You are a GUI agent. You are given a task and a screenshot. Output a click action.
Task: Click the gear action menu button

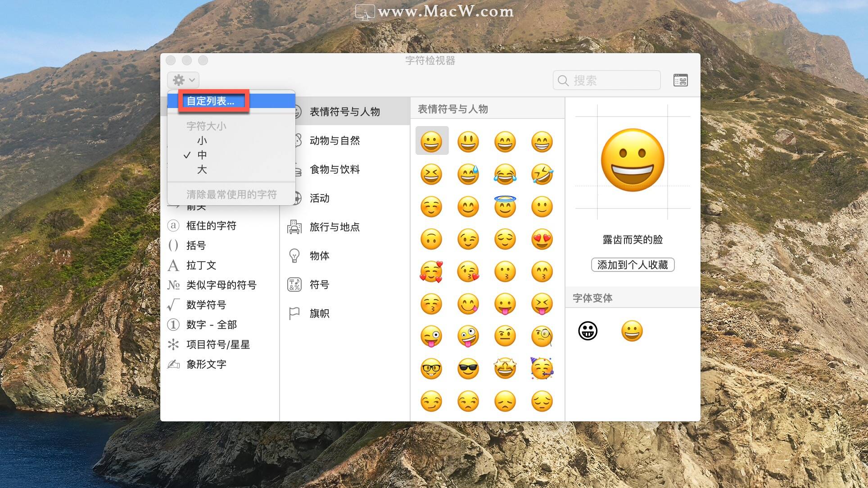pyautogui.click(x=183, y=80)
